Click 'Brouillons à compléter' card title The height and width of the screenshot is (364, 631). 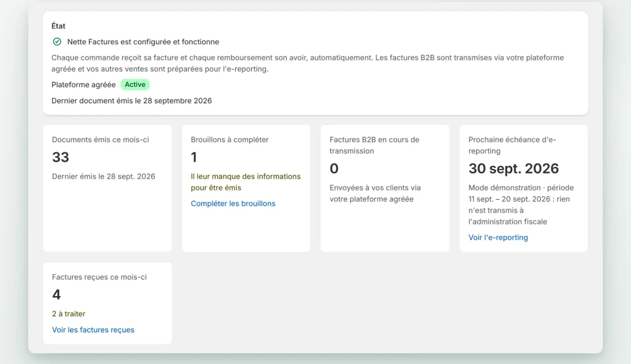tap(230, 139)
